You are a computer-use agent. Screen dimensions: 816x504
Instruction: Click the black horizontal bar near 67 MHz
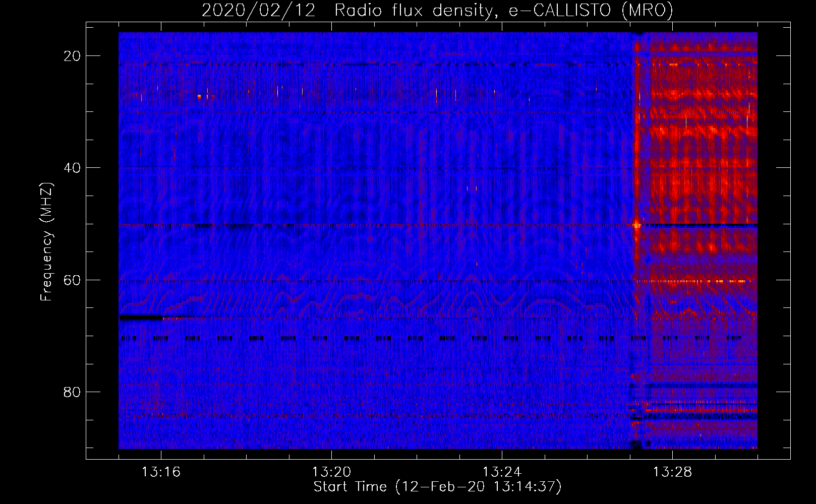[141, 318]
